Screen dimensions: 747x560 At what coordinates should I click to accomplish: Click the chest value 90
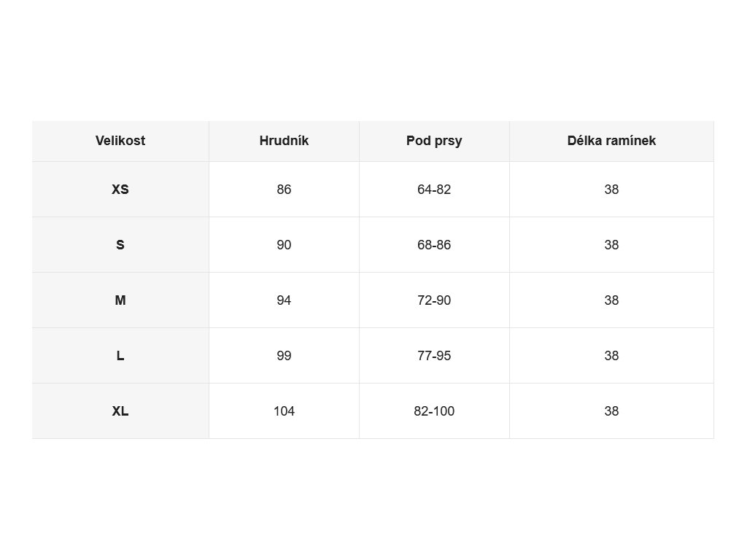(x=284, y=245)
